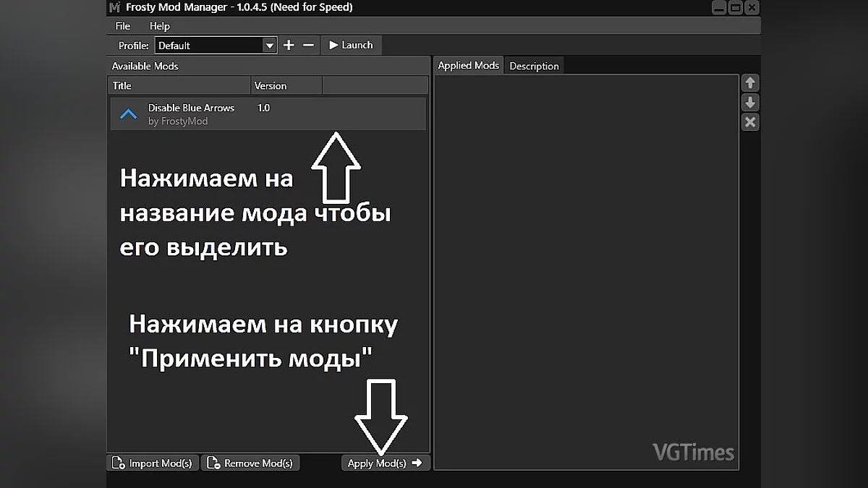Click the play icon on the Launch button
This screenshot has height=488, width=868.
pos(332,45)
